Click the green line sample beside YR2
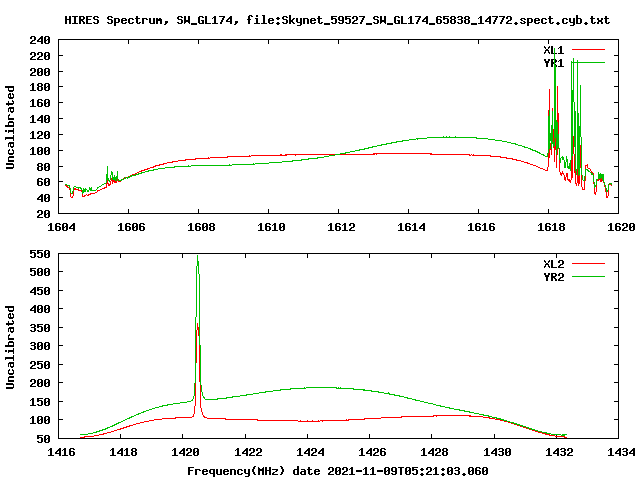640x480 pixels. pos(588,277)
